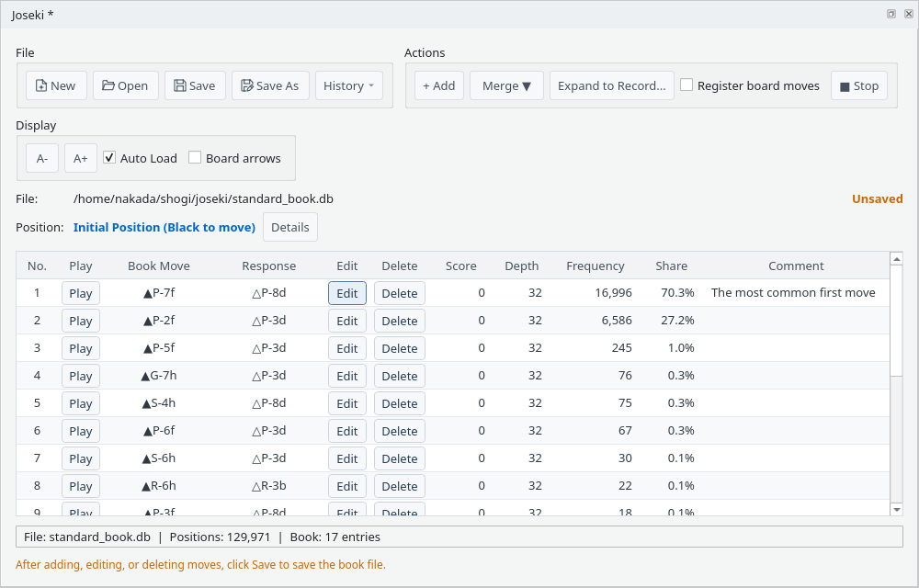Sort table by Frequency column
This screenshot has height=588, width=919.
coord(595,266)
